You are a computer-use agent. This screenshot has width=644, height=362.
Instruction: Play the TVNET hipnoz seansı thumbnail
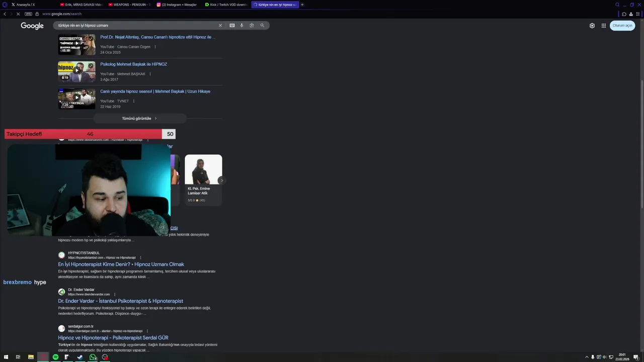[x=76, y=99]
